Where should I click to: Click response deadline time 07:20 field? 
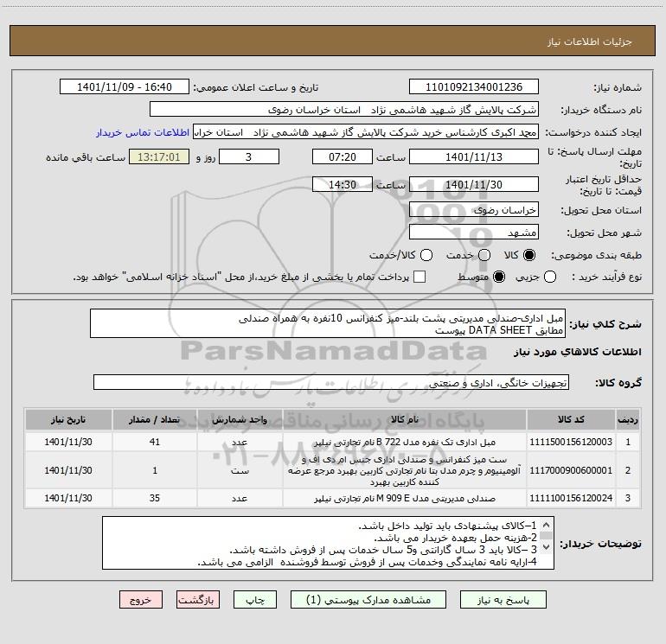(x=343, y=156)
